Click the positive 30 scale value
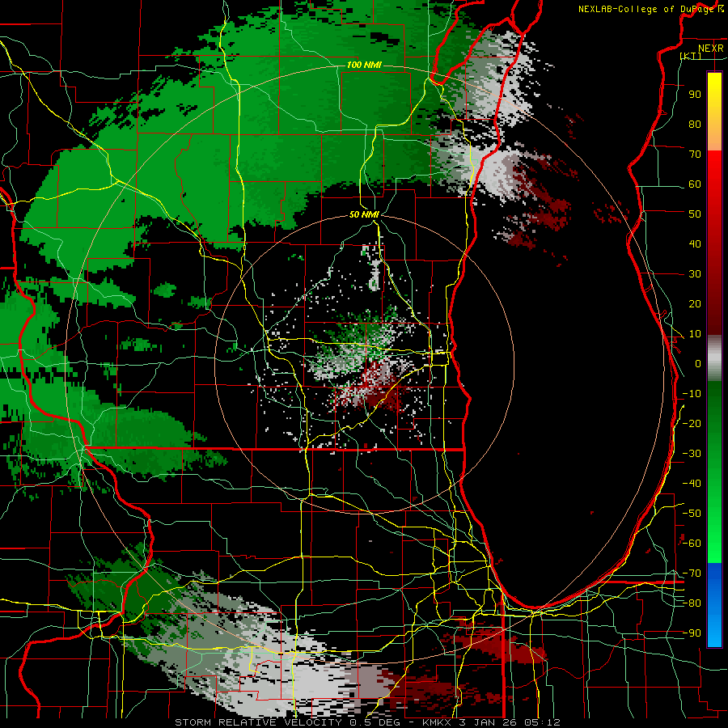Screen dimensions: 728x728 pos(695,274)
